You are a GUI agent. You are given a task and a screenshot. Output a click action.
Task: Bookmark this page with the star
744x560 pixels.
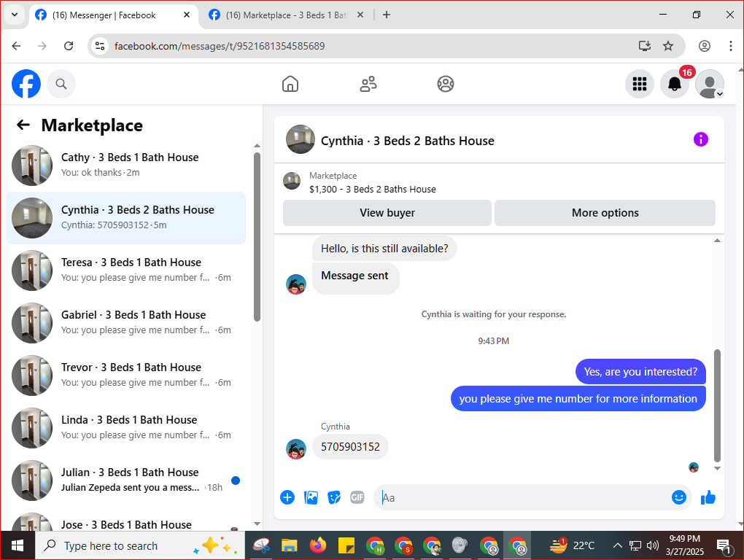668,46
